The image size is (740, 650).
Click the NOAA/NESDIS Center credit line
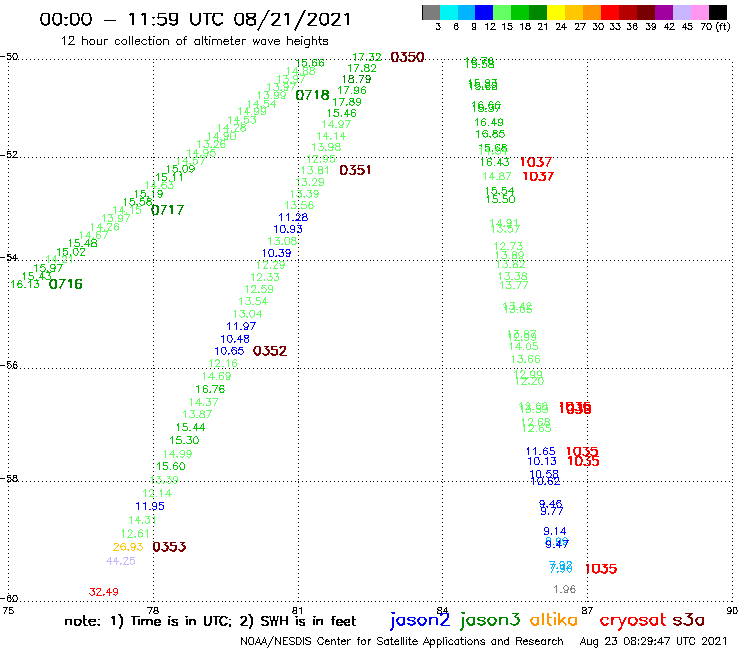click(402, 641)
